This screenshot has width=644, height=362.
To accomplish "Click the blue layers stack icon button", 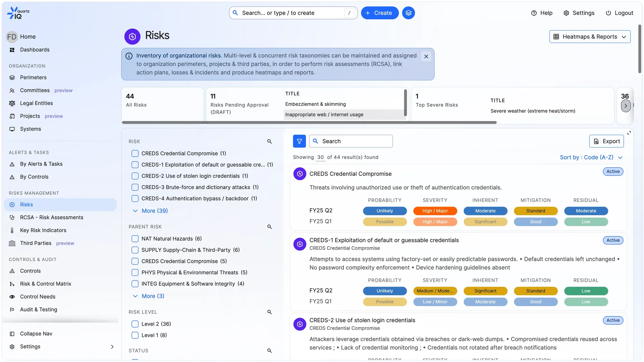I will tap(408, 13).
